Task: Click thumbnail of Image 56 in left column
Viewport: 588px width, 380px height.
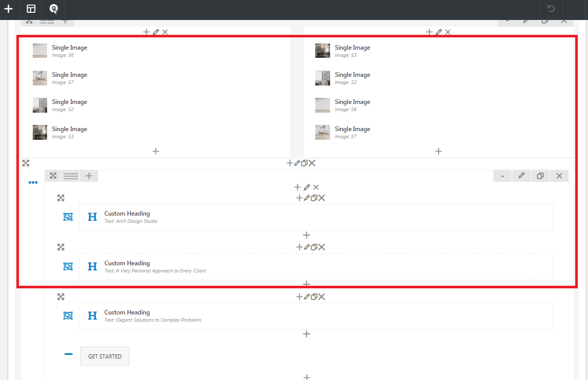Action: 40,51
